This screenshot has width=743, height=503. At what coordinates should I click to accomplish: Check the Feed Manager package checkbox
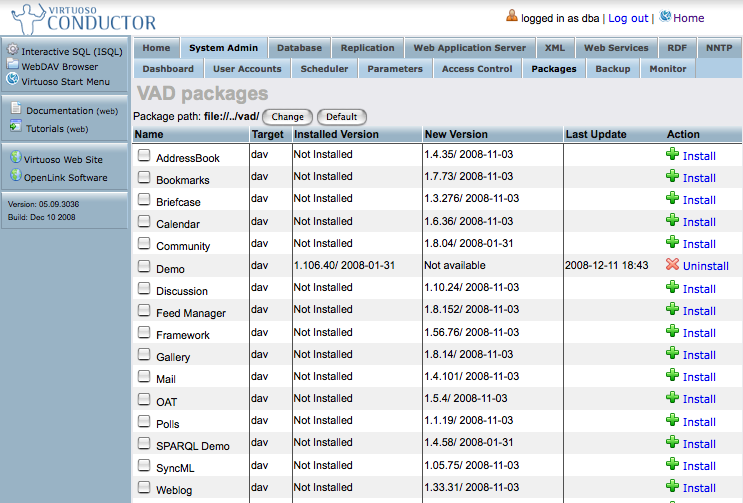(144, 310)
